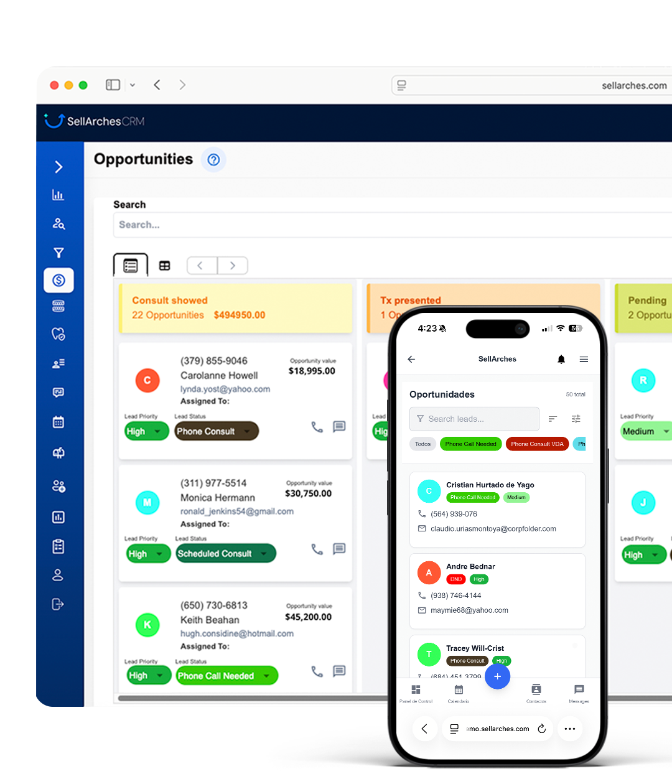Open the megaphone campaigns sidebar icon
This screenshot has width=672, height=784.
58,453
